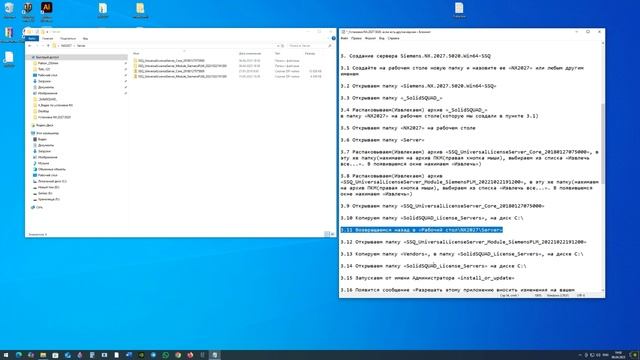The width and height of the screenshot is (640, 360).
Task: Open the address bar history dropdown
Action: (x=278, y=46)
